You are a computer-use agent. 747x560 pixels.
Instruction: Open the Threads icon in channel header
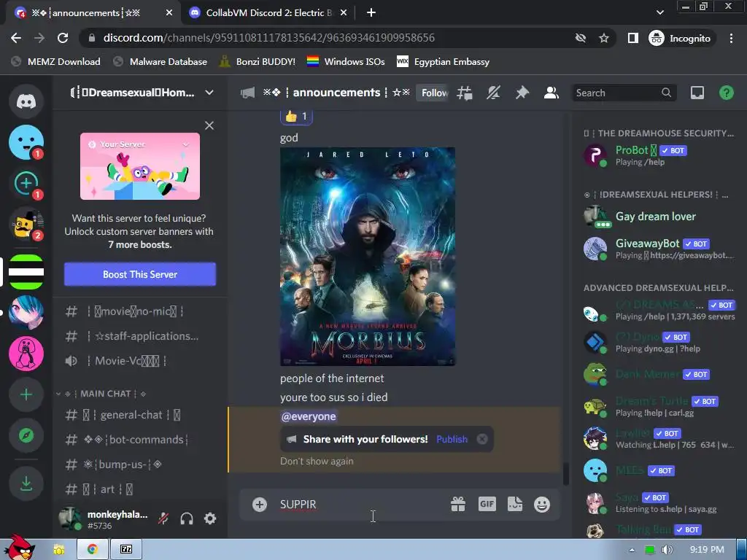pyautogui.click(x=465, y=93)
